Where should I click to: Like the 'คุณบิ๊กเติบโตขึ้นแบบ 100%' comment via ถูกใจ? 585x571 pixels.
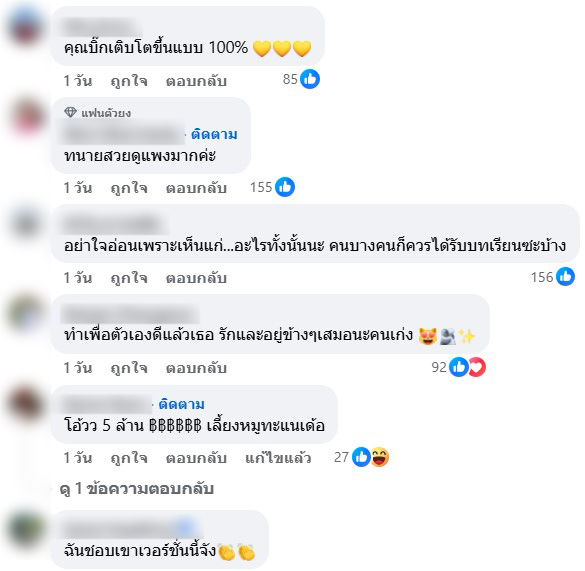pos(129,81)
